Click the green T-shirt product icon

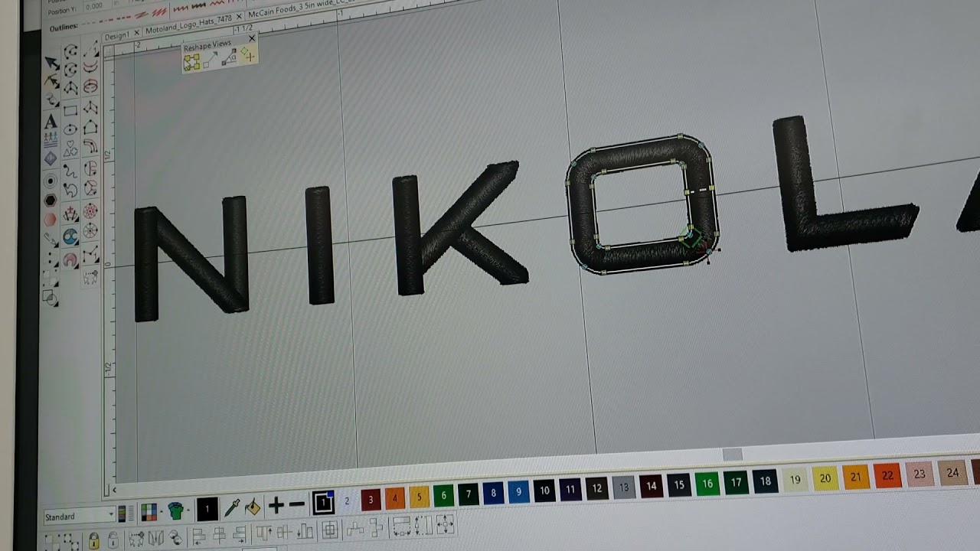point(176,510)
